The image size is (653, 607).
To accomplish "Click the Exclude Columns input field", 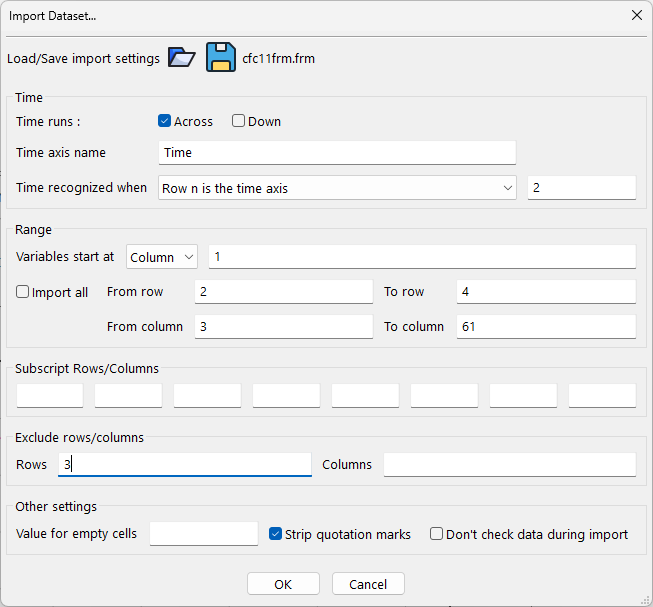I will 509,465.
